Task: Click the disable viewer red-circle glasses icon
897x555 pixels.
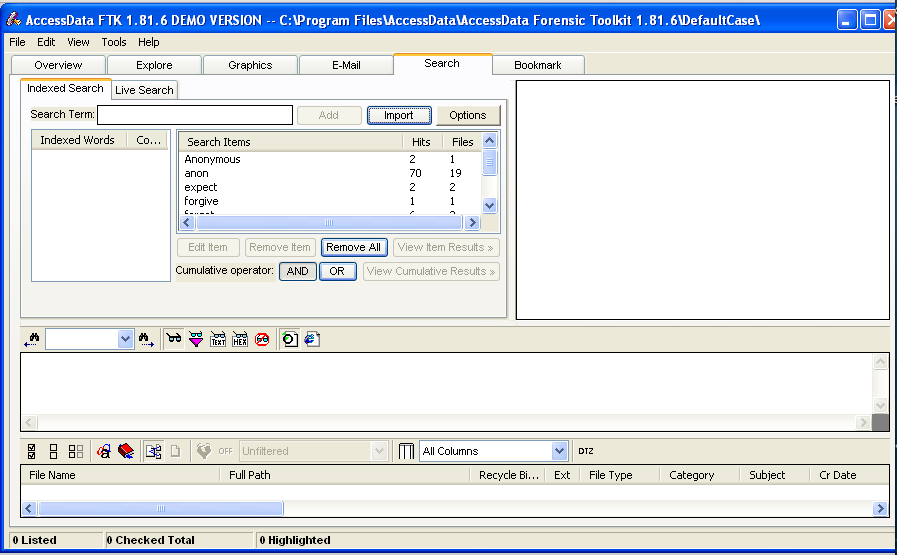Action: (262, 339)
